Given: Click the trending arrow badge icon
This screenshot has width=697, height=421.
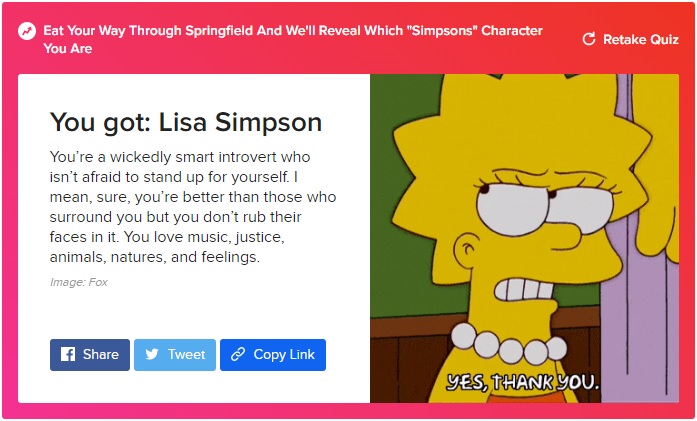Looking at the screenshot, I should (x=26, y=31).
